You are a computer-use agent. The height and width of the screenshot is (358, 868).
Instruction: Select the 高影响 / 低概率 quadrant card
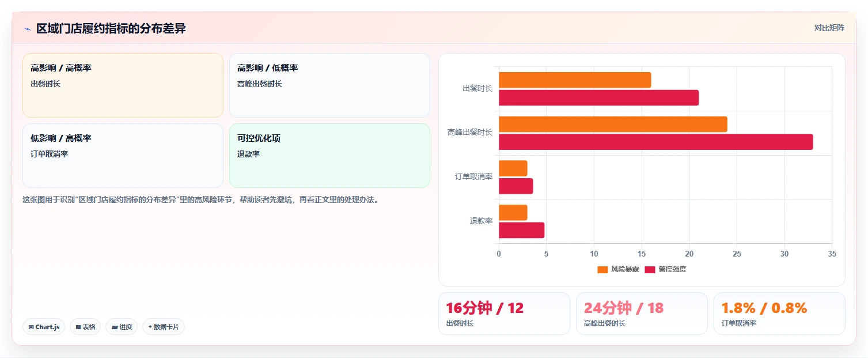(329, 85)
